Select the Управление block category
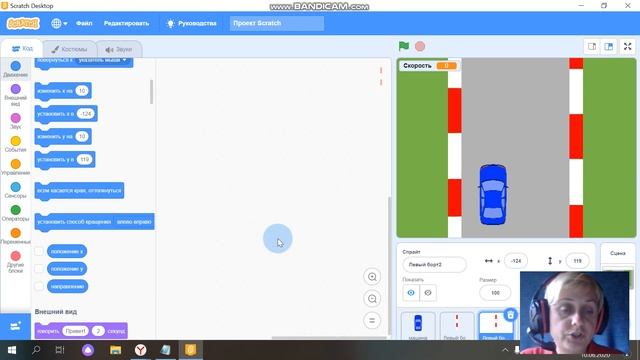 click(x=16, y=167)
